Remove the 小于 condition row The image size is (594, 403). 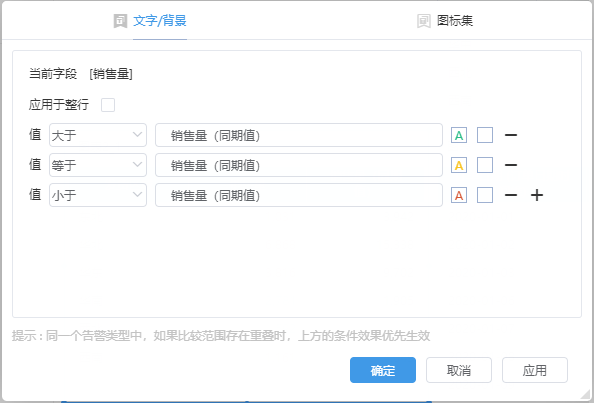click(511, 195)
